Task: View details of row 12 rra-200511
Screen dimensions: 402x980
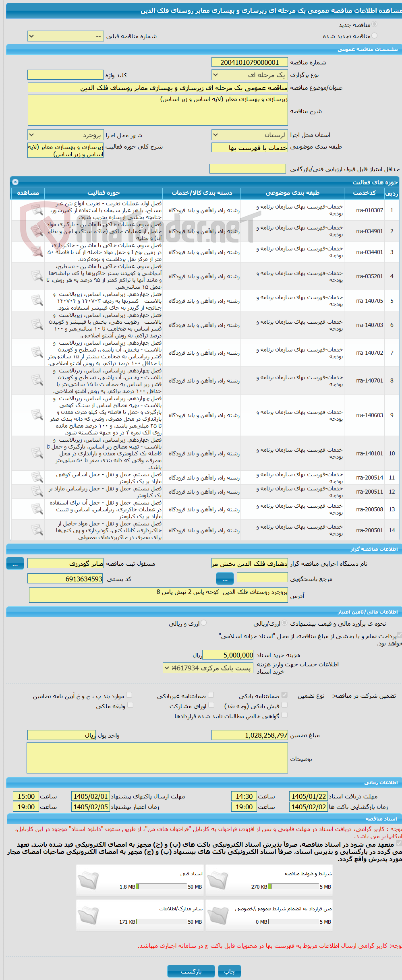Action: pyautogui.click(x=37, y=492)
